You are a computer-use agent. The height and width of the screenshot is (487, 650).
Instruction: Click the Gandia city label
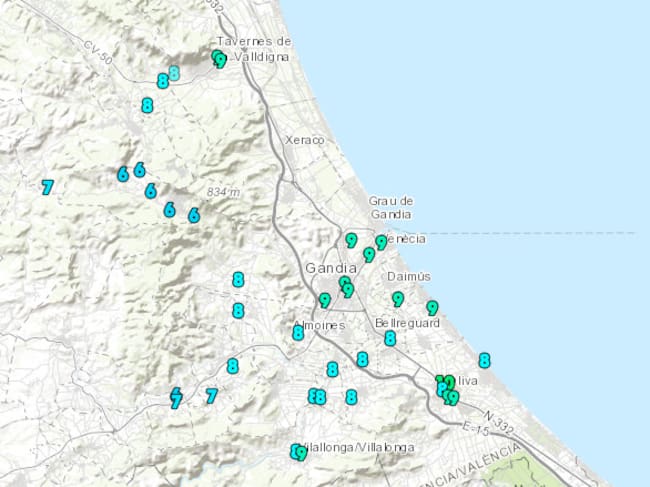coord(330,268)
